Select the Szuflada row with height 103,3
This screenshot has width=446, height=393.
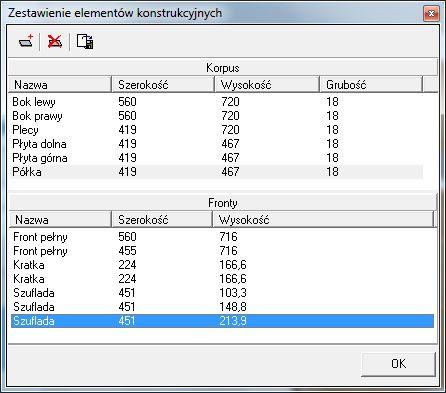[222, 293]
